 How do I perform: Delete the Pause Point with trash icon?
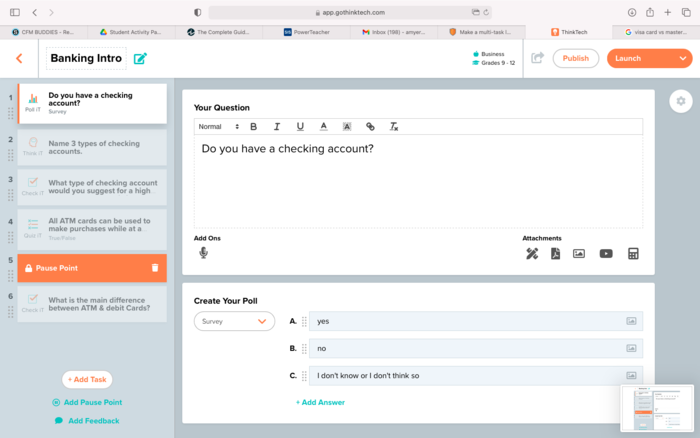click(154, 268)
